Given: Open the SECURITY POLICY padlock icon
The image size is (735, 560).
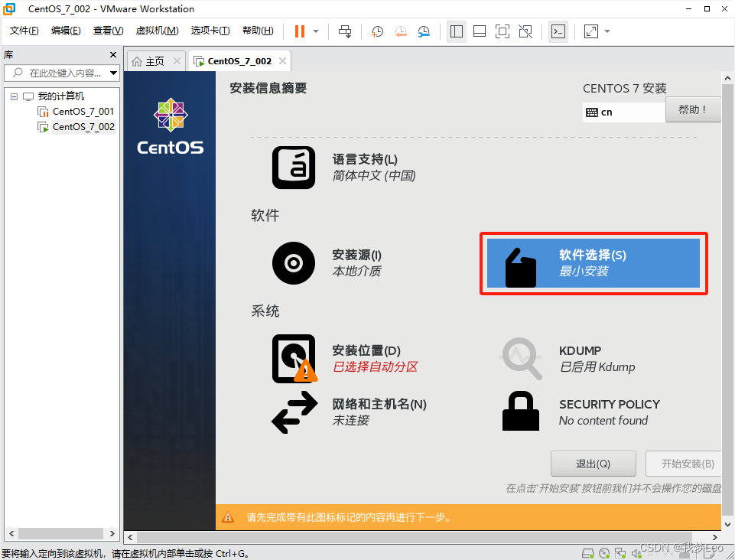Looking at the screenshot, I should click(521, 411).
